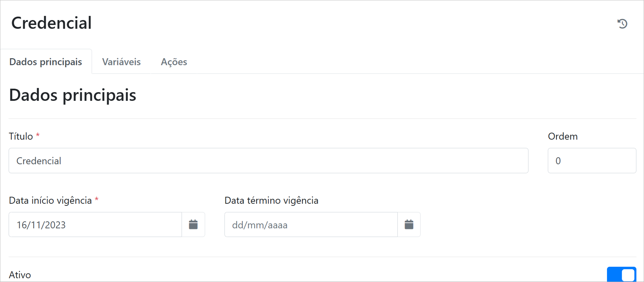The width and height of the screenshot is (644, 282).
Task: Click the Data término vigência label
Action: (x=272, y=201)
